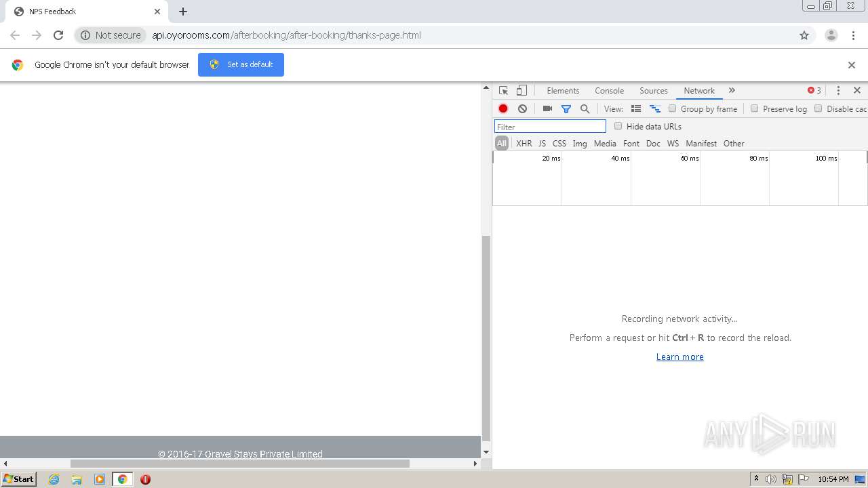Filter requests by Manifest
Viewport: 868px width, 488px height.
(701, 144)
